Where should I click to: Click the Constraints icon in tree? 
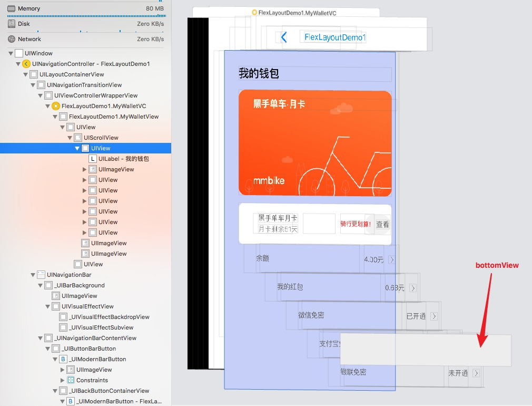click(71, 380)
